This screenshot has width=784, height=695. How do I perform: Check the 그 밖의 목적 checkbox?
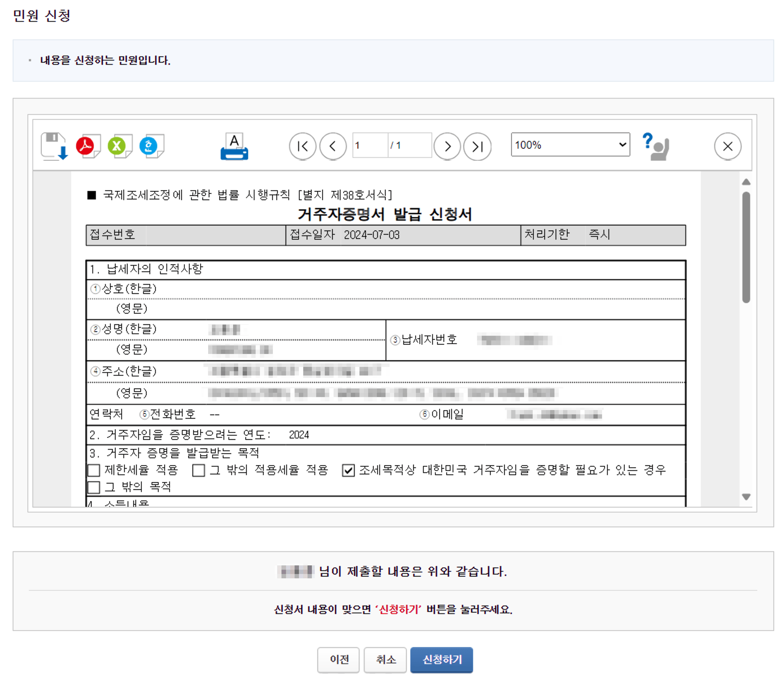click(x=94, y=487)
